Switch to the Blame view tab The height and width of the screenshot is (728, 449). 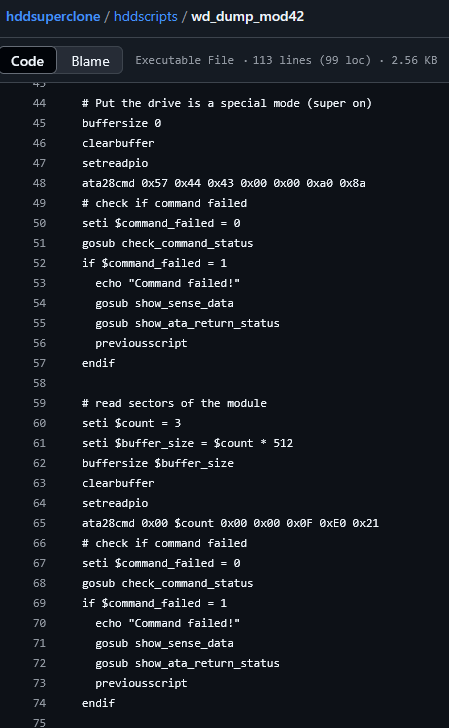91,61
